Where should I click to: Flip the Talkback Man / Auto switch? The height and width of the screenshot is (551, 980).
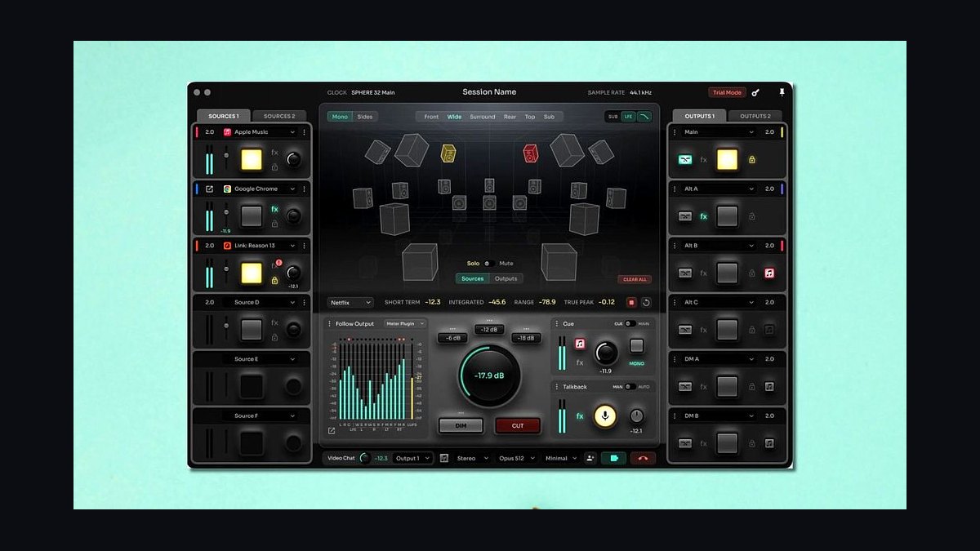click(630, 386)
